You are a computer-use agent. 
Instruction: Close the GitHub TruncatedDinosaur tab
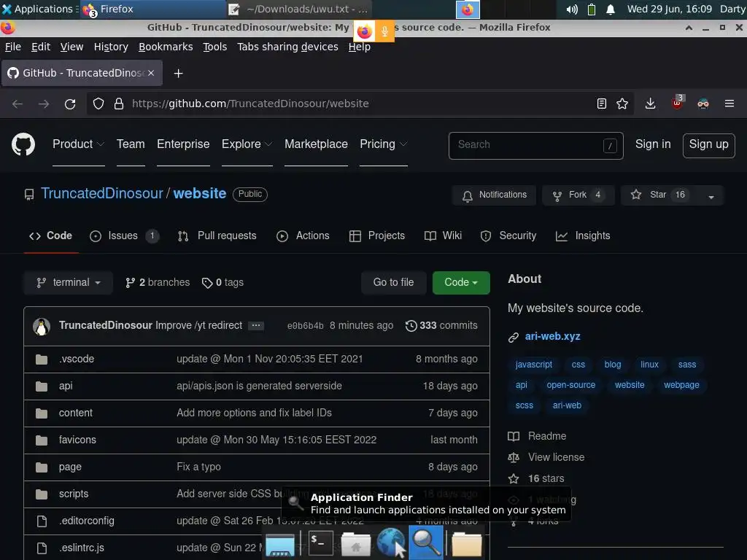pos(151,73)
